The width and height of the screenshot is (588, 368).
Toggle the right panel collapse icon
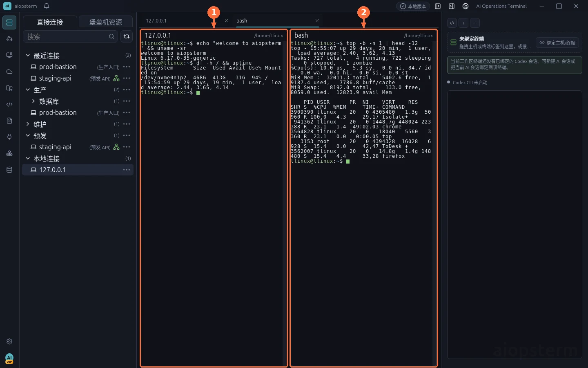pyautogui.click(x=452, y=6)
